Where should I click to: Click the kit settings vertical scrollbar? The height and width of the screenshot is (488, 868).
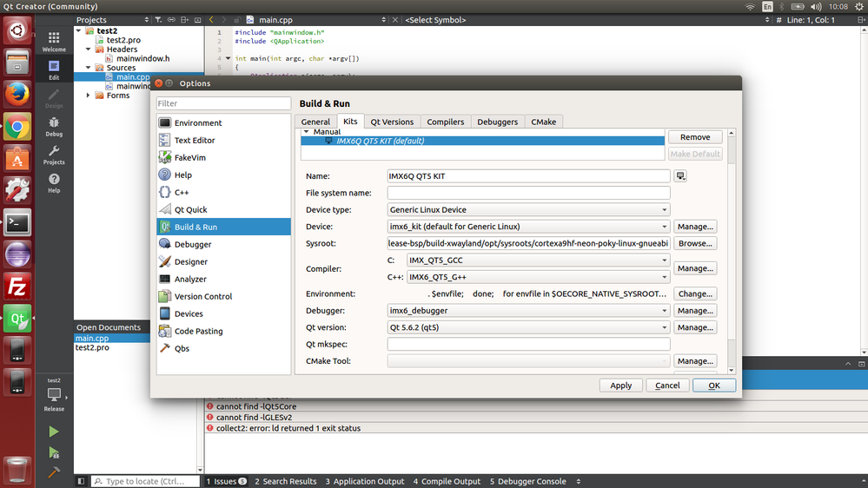coord(732,252)
